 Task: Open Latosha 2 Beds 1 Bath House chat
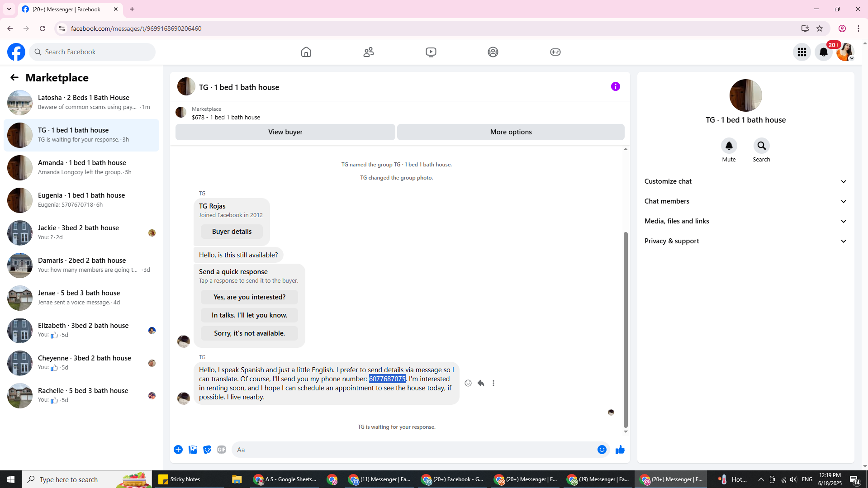click(x=81, y=102)
